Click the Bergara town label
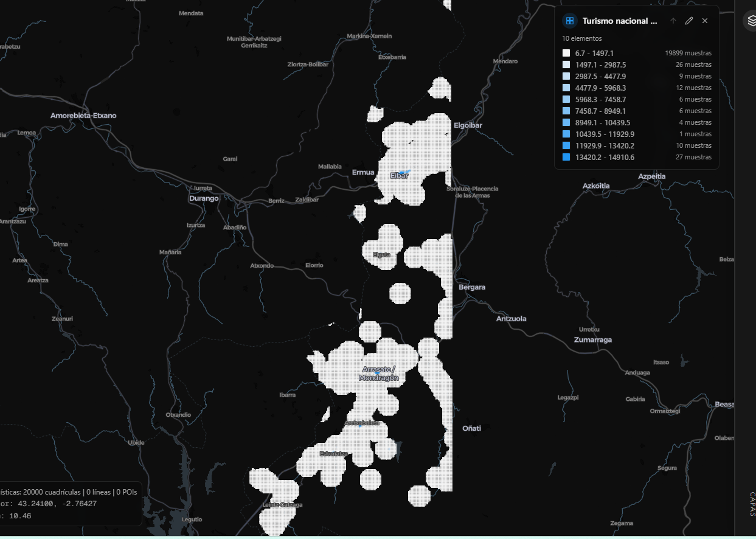Screen dimensions: 756x539 (472, 287)
